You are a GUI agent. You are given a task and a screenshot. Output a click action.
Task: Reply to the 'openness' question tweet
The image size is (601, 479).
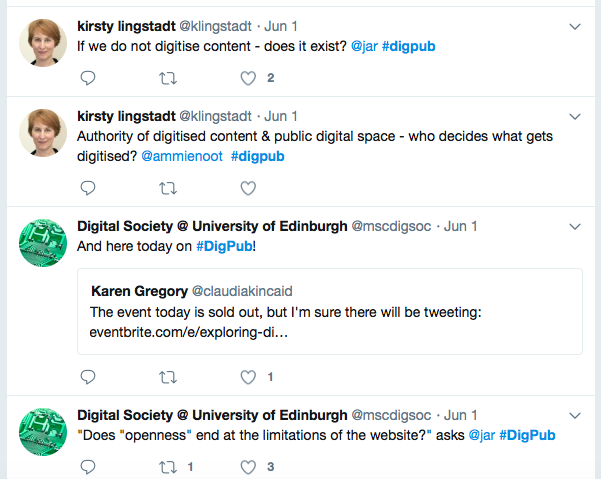click(x=88, y=467)
